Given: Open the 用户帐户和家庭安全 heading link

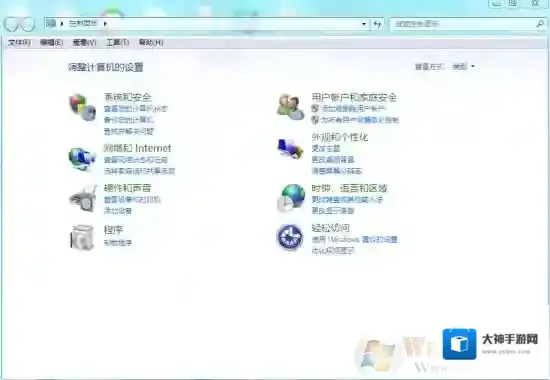Looking at the screenshot, I should pyautogui.click(x=354, y=97).
